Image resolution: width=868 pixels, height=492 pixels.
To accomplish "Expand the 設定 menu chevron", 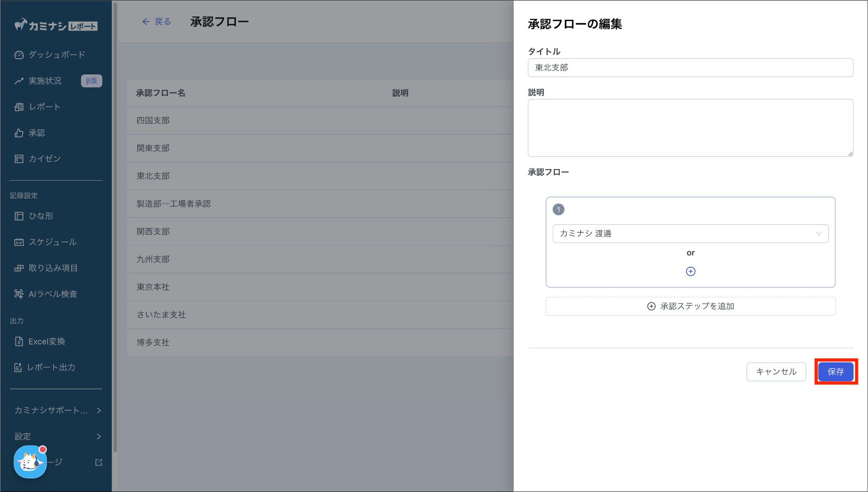I will pos(98,436).
